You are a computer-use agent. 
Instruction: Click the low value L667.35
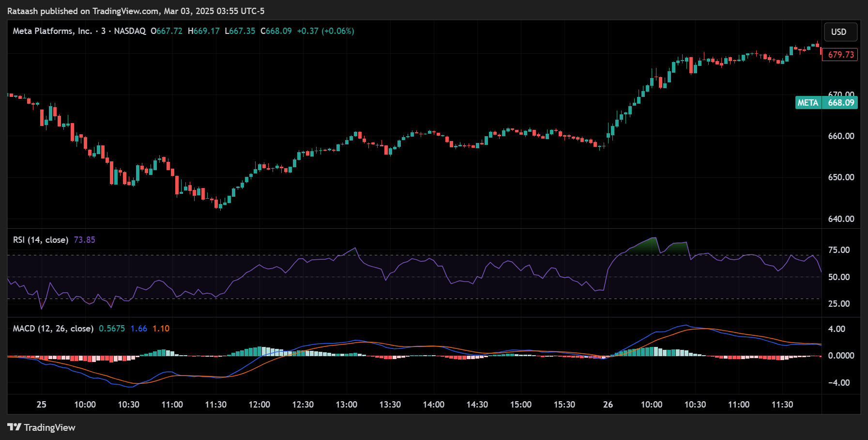tap(240, 31)
